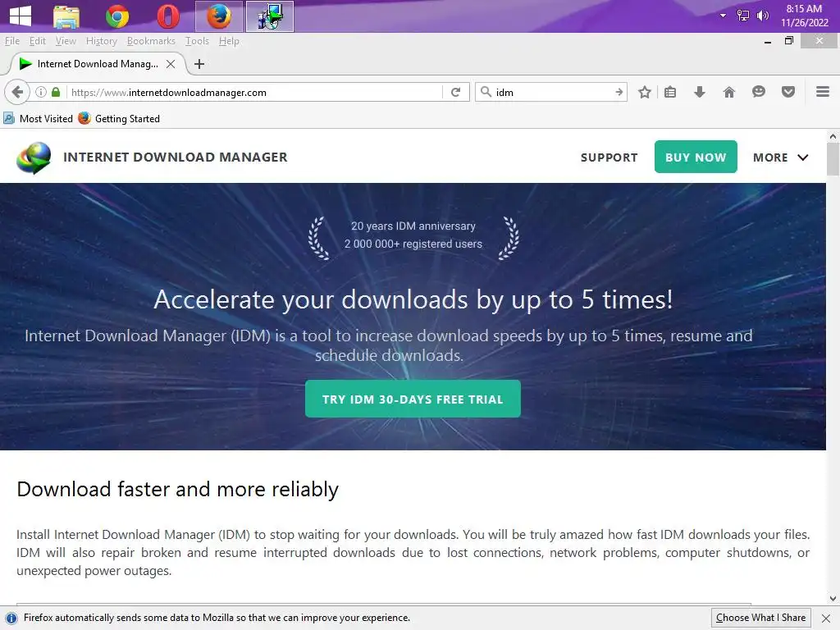Open the taskbar clock and date
840x630 pixels.
click(804, 16)
